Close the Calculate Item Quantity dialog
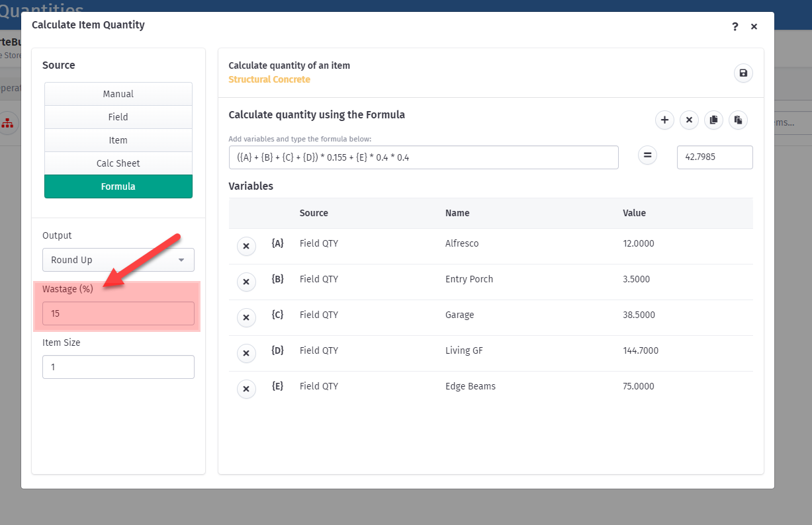This screenshot has height=525, width=812. pyautogui.click(x=754, y=26)
